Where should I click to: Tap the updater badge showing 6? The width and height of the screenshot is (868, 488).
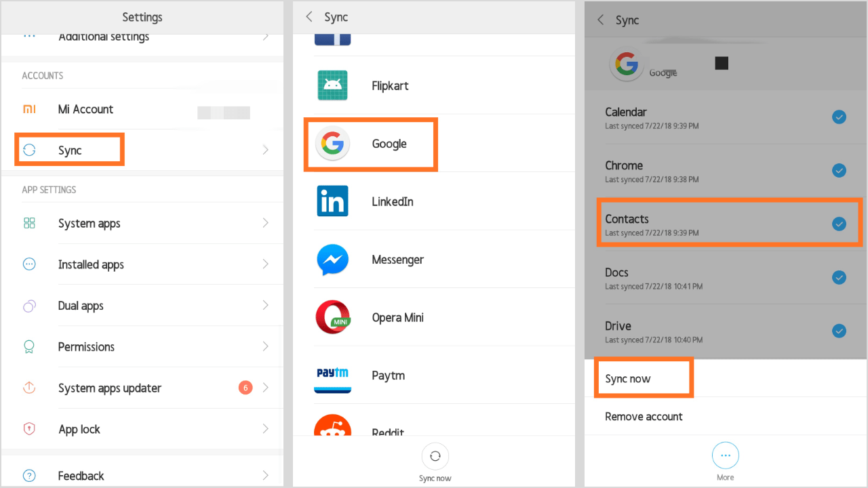tap(245, 388)
